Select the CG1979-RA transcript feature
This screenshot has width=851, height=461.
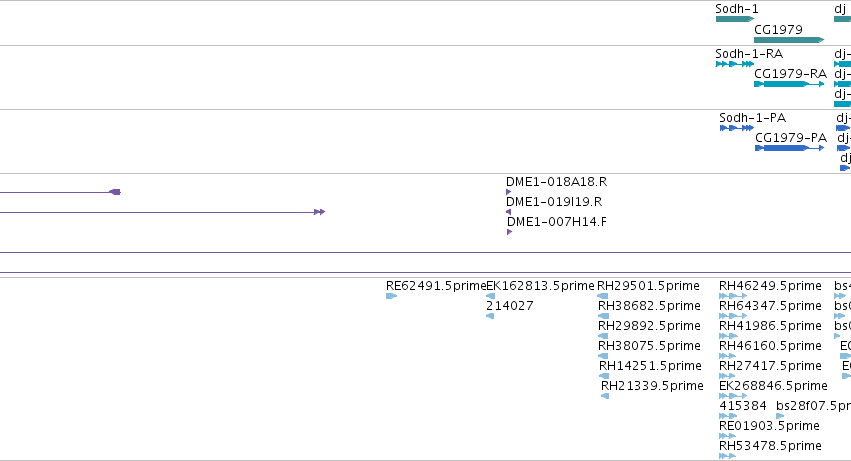click(789, 84)
